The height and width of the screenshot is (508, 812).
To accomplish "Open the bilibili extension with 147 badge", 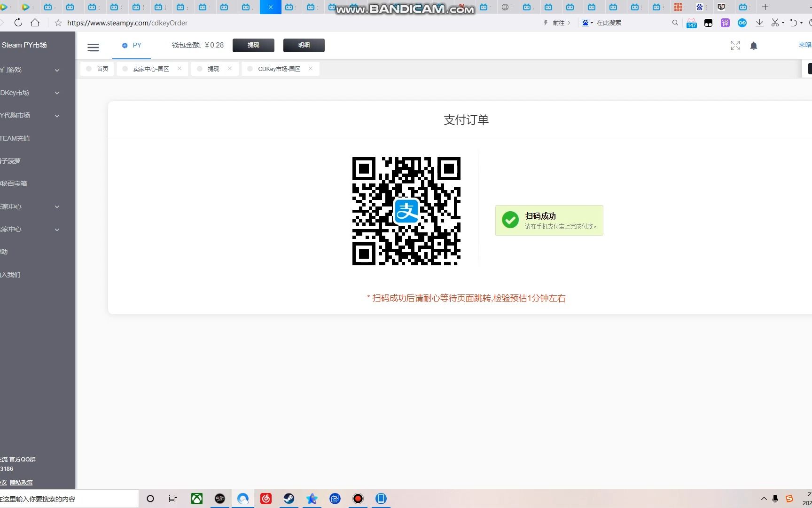I will pos(691,23).
